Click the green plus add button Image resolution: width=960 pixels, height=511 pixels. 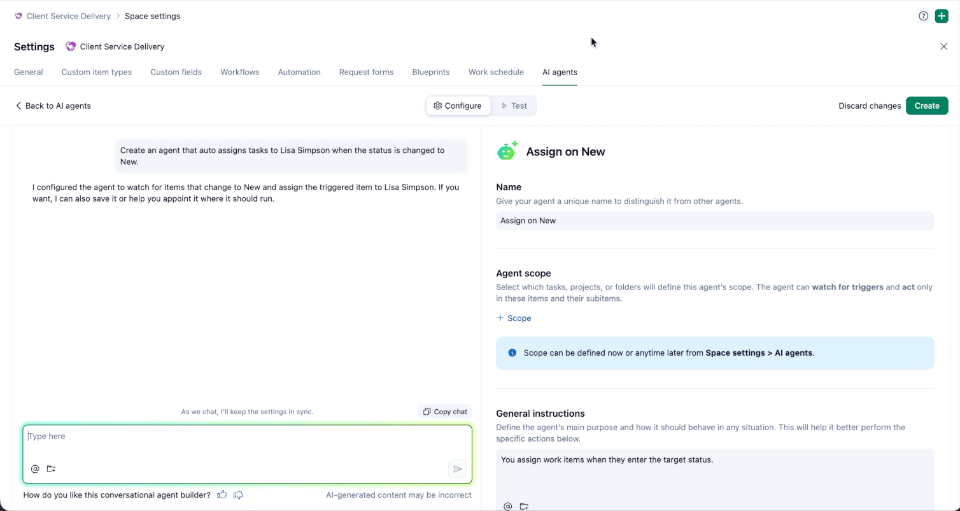[942, 17]
